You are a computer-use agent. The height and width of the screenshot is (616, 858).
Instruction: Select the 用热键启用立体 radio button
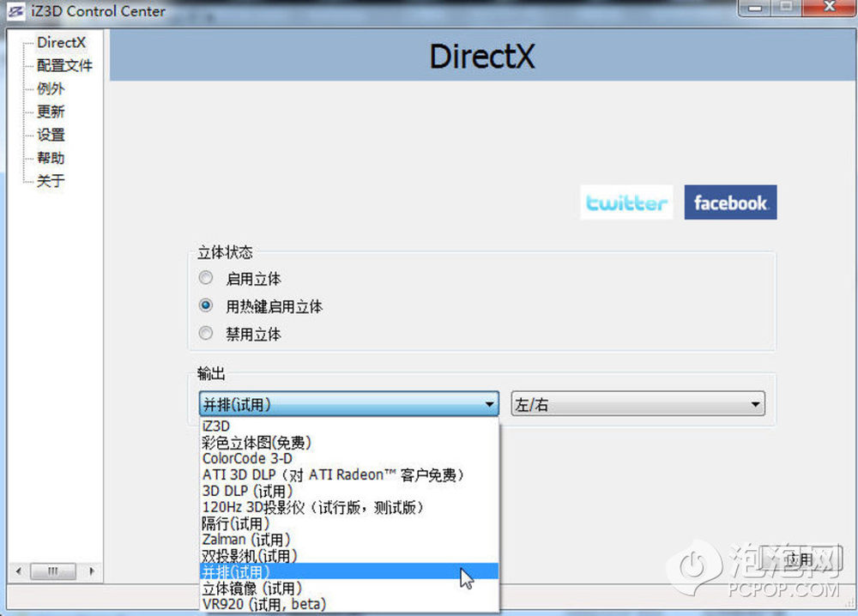[x=206, y=305]
